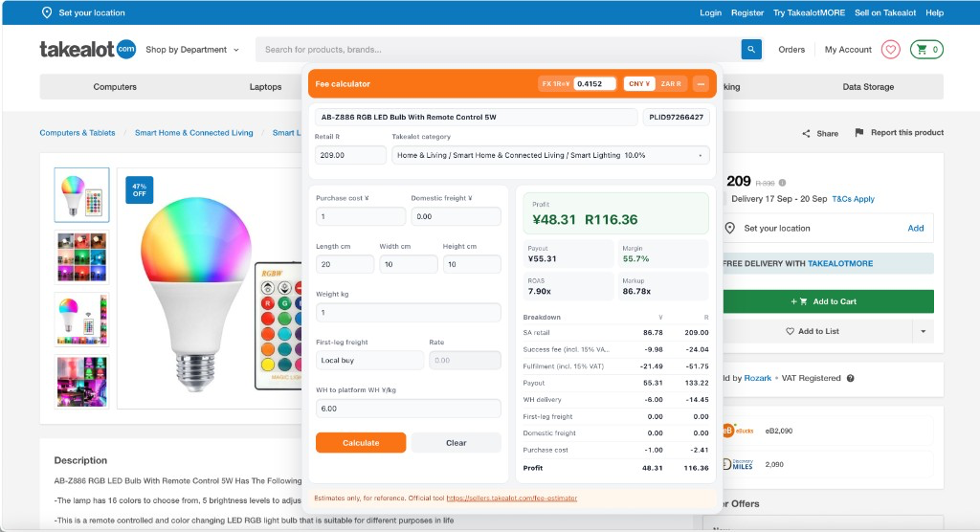Click the product name field in calculator
Viewport: 980px width, 532px height.
[x=477, y=117]
